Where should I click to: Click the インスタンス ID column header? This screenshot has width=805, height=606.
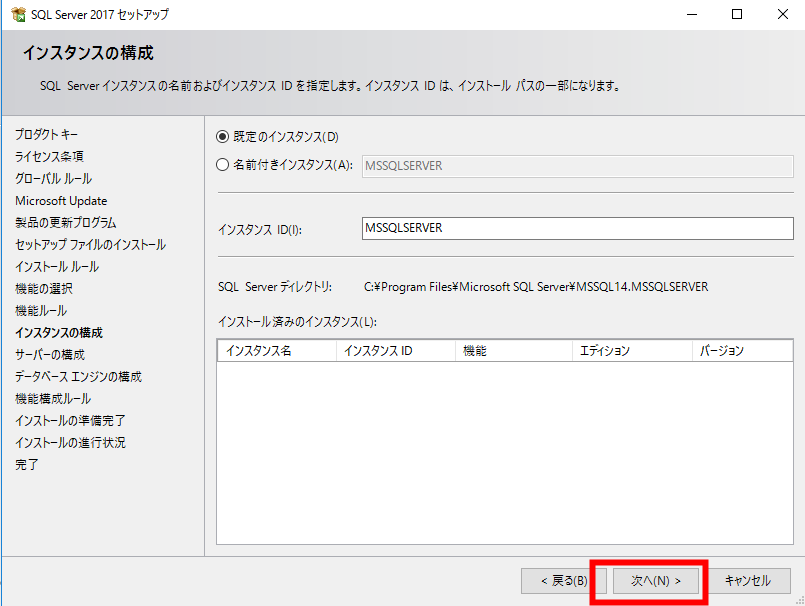click(396, 351)
